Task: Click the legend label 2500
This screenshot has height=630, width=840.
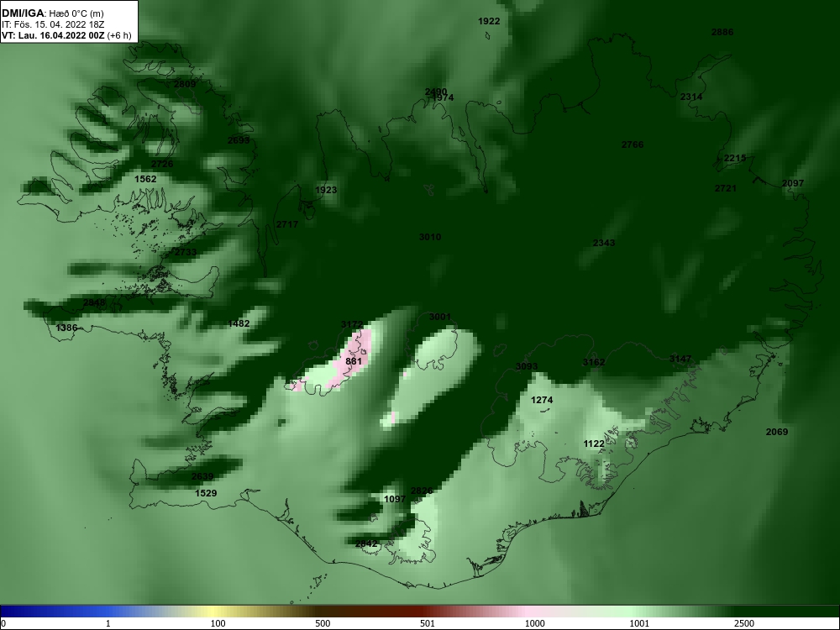Action: point(744,623)
